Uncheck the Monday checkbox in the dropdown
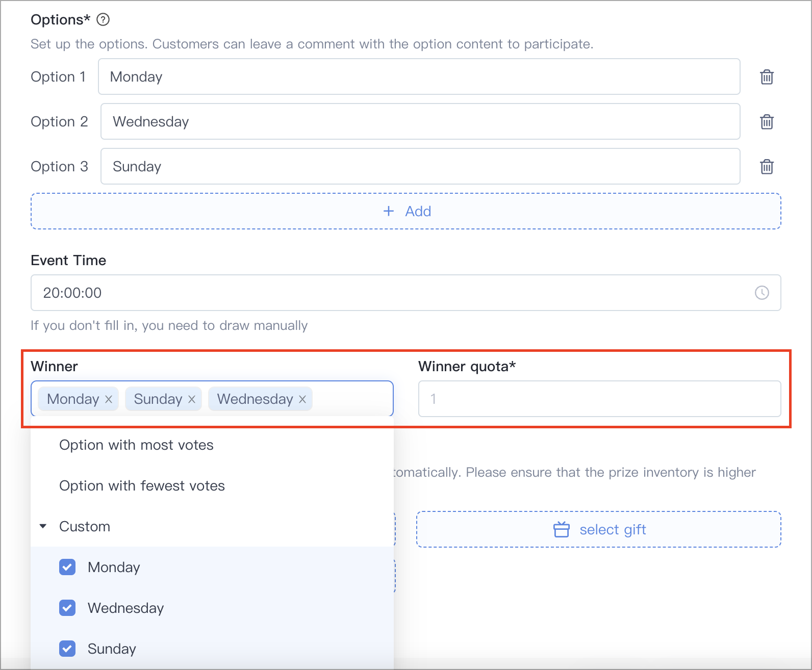This screenshot has height=670, width=812. [x=67, y=567]
